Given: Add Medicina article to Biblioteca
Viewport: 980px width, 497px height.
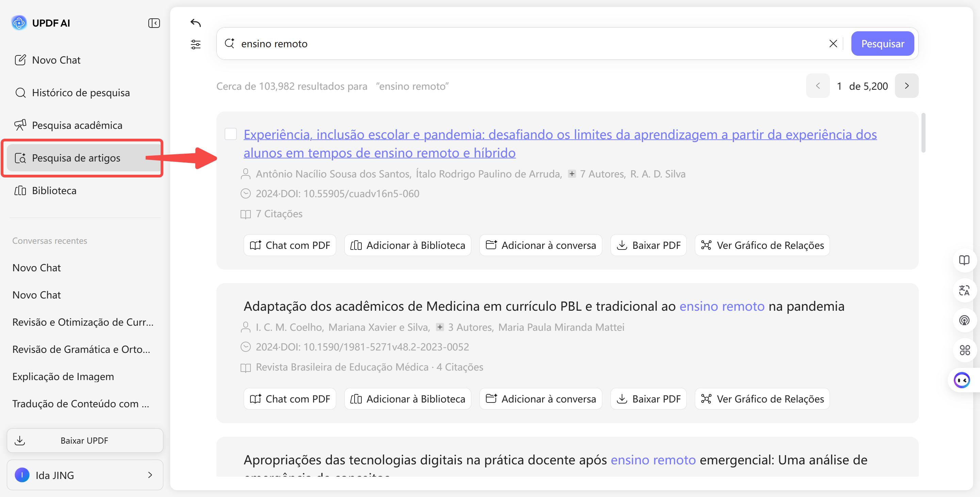Looking at the screenshot, I should pos(407,399).
